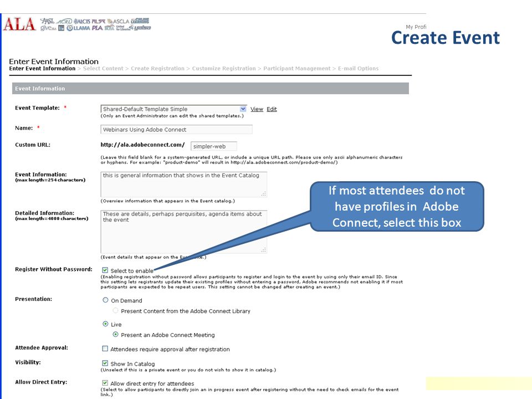Go to Customize Registration step
532x399 pixels.
pyautogui.click(x=224, y=69)
